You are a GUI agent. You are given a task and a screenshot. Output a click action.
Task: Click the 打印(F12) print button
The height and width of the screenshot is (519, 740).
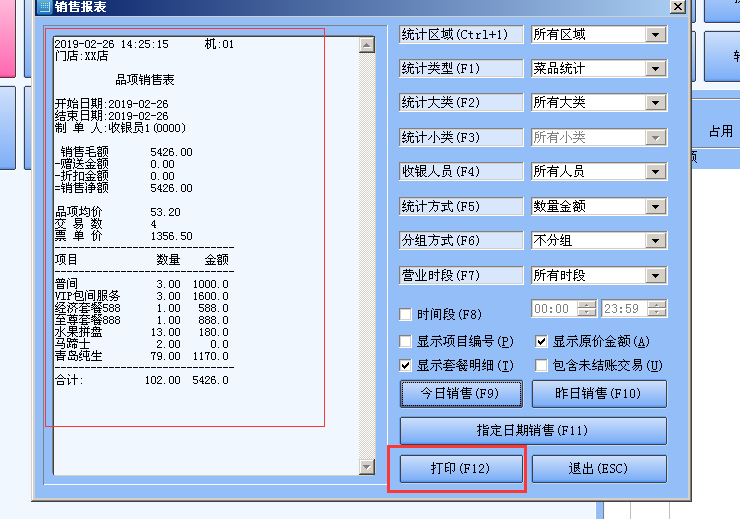click(x=461, y=468)
